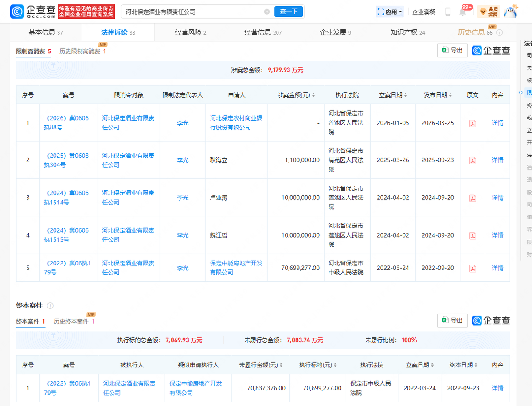
Task: Open PDF original for 保定中能房地产 restriction row
Action: 473,268
